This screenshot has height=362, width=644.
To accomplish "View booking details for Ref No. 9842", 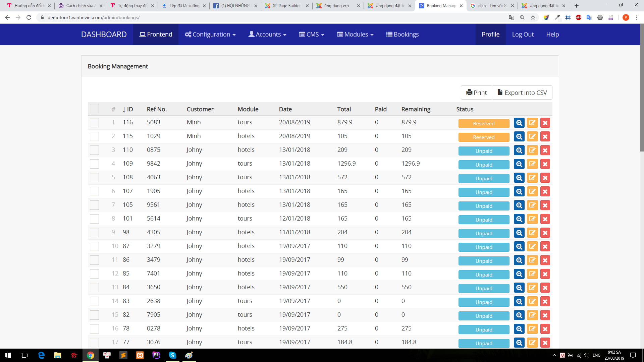I will tap(519, 164).
